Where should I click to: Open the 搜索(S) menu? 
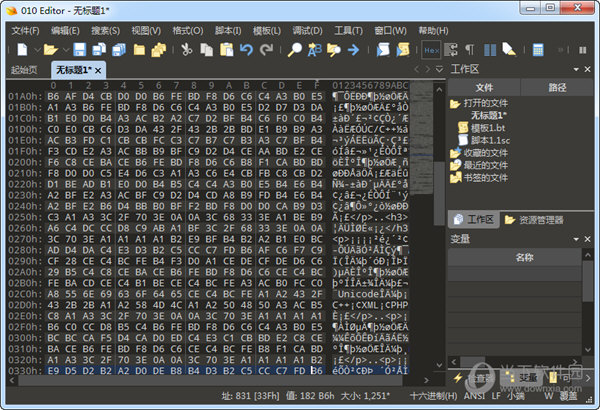105,31
